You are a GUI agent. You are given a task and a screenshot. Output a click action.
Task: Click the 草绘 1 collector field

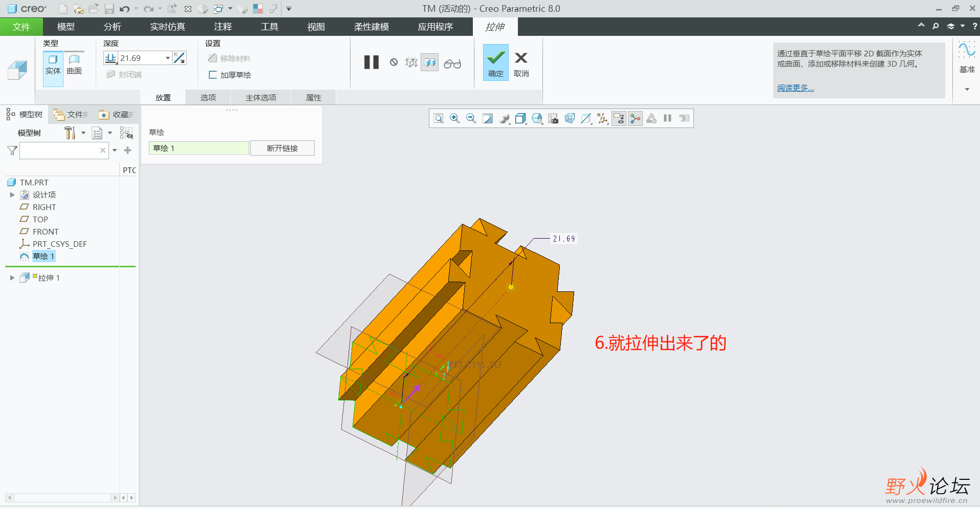(x=199, y=148)
